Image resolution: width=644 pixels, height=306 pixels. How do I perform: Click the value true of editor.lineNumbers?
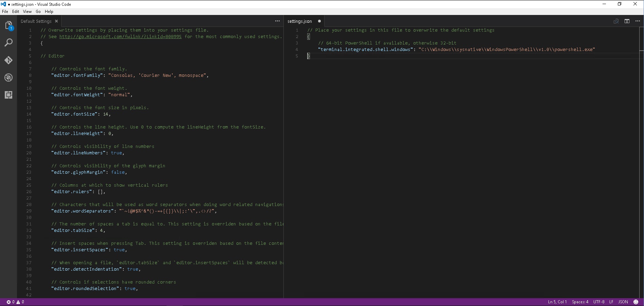pyautogui.click(x=116, y=153)
